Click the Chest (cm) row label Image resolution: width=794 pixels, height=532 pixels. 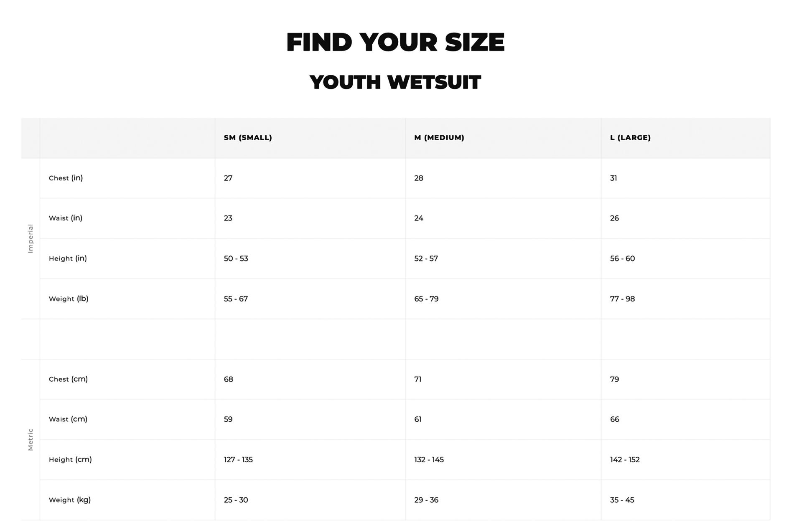tap(68, 379)
